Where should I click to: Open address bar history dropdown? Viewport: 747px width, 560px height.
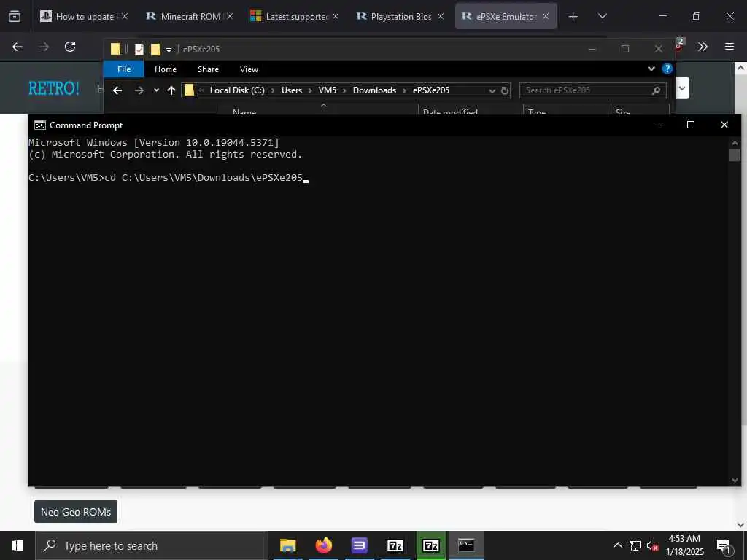pyautogui.click(x=492, y=90)
